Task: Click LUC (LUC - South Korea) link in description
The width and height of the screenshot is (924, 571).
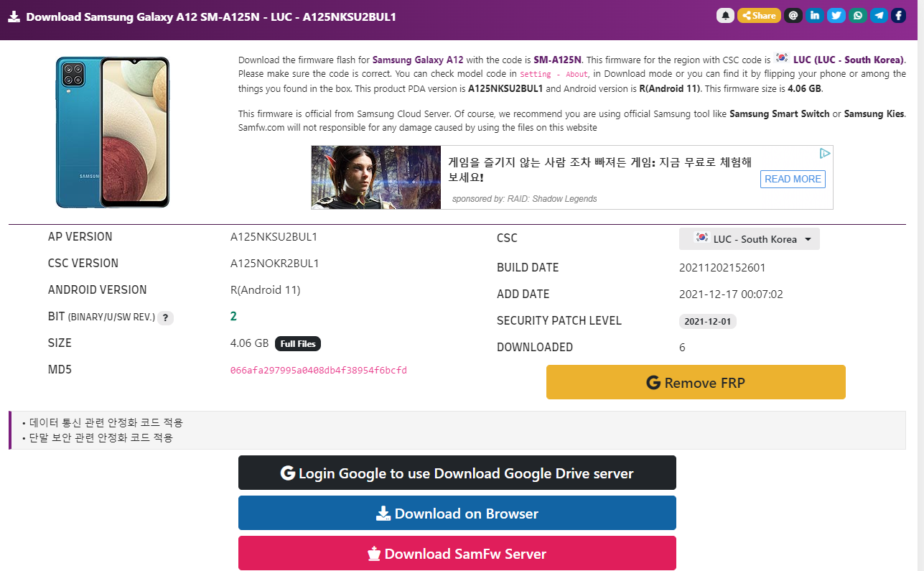Action: [x=849, y=60]
